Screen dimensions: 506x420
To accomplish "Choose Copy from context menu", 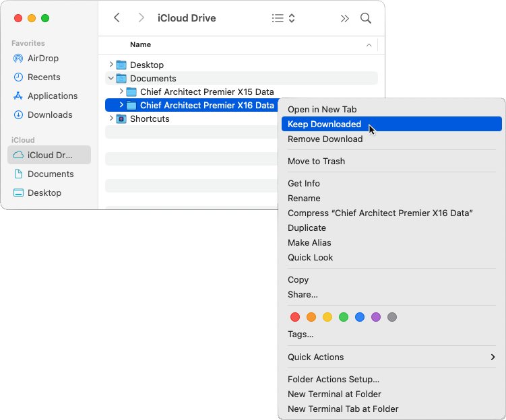I will coord(391,280).
